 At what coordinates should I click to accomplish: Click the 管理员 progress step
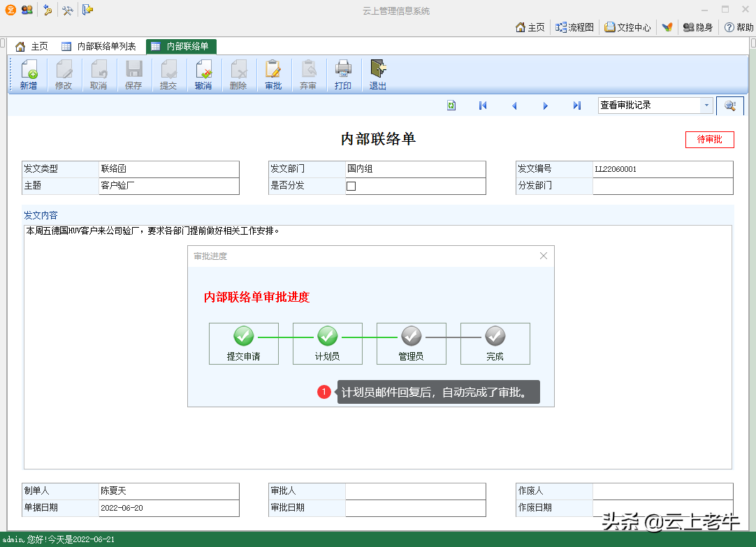coord(412,344)
